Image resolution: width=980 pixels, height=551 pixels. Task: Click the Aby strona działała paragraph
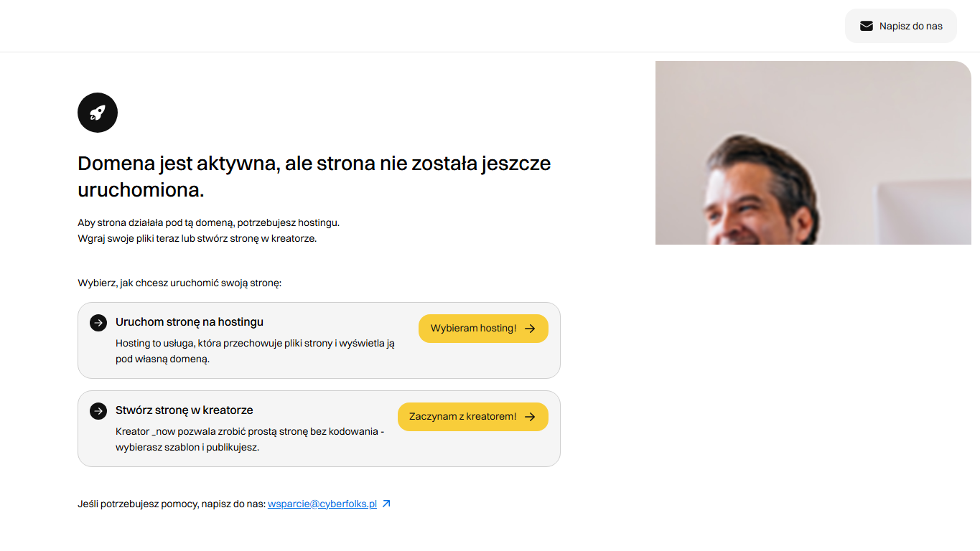click(x=209, y=231)
